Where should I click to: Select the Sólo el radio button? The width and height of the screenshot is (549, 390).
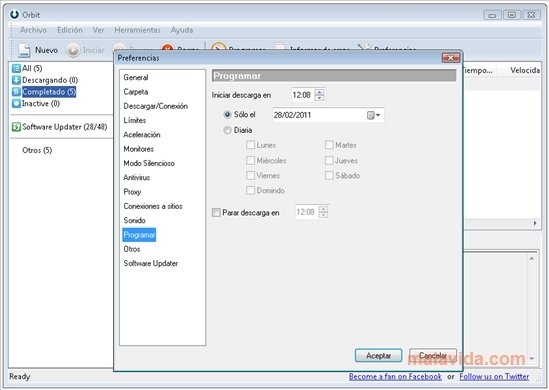[x=228, y=114]
